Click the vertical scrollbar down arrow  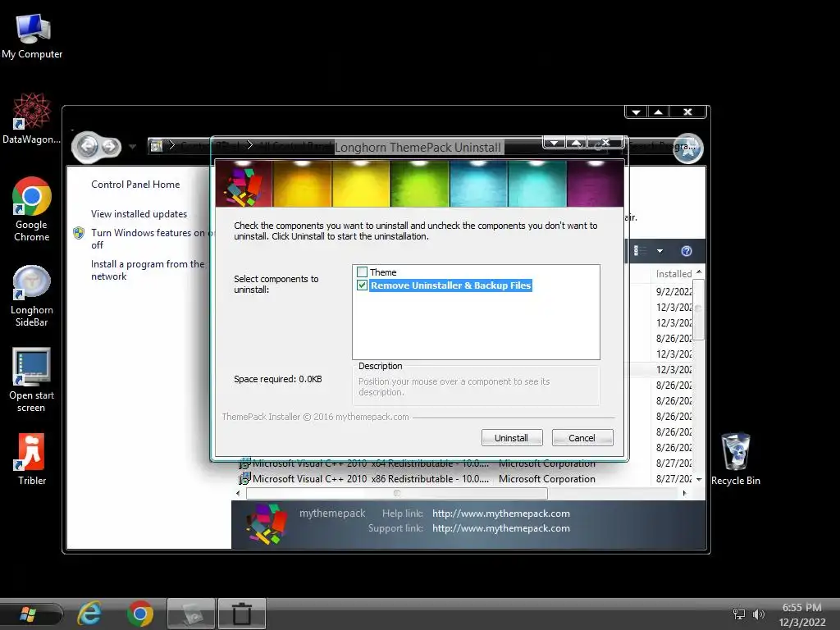pyautogui.click(x=699, y=479)
